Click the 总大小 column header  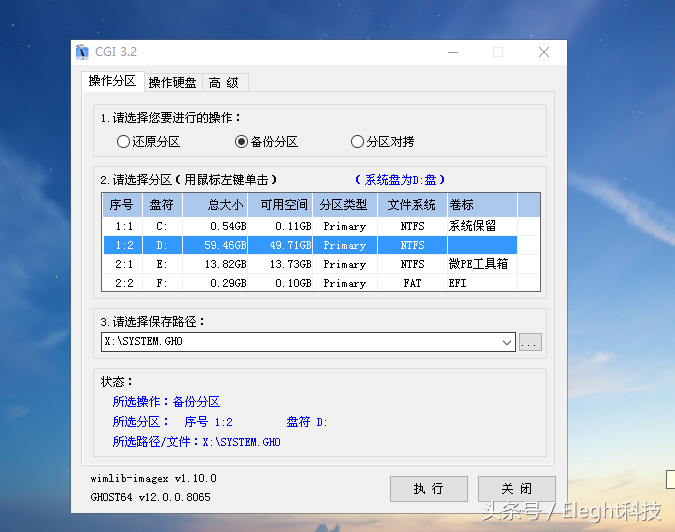[x=215, y=205]
